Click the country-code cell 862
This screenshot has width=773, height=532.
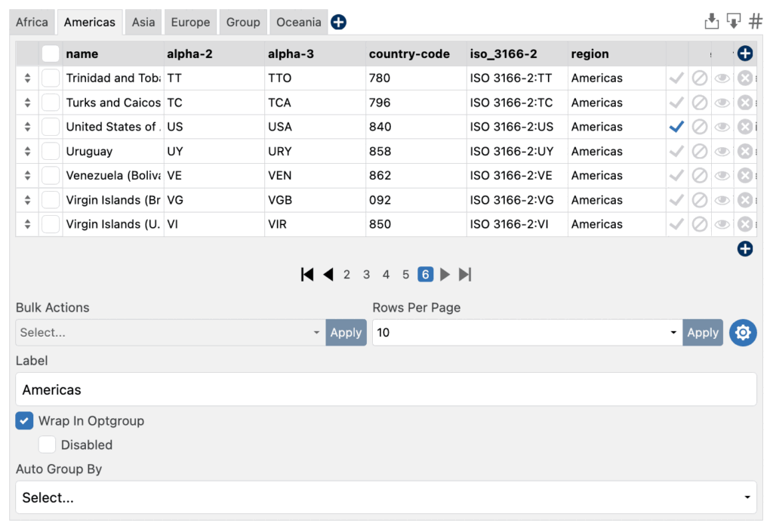click(417, 175)
